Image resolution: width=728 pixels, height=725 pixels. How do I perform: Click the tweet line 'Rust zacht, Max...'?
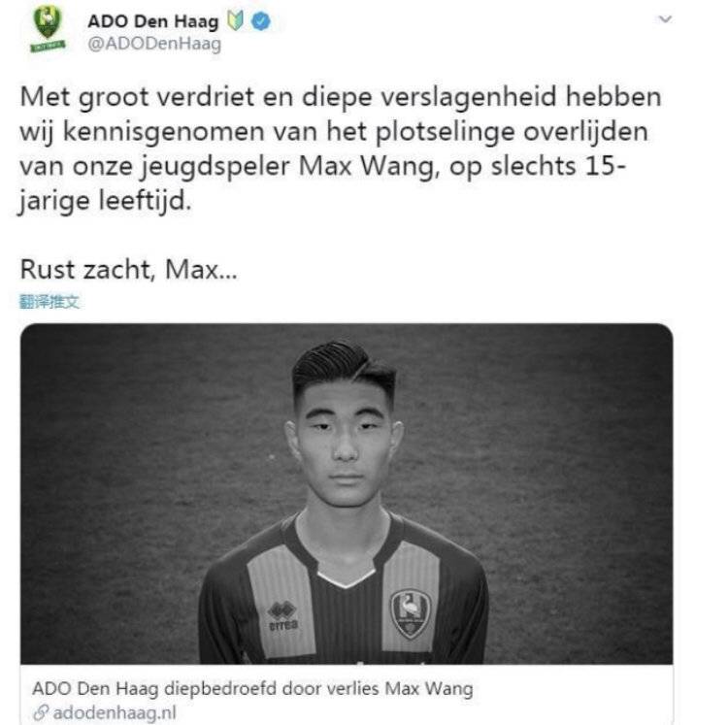(128, 269)
